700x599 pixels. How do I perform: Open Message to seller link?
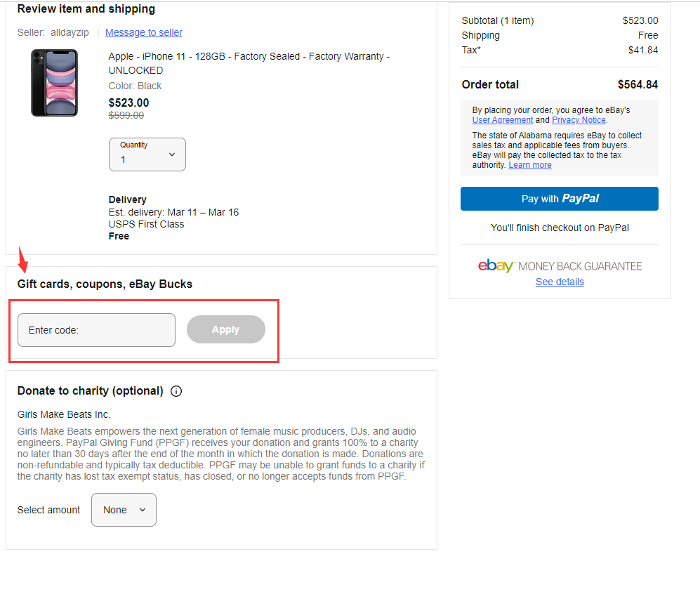pos(144,32)
